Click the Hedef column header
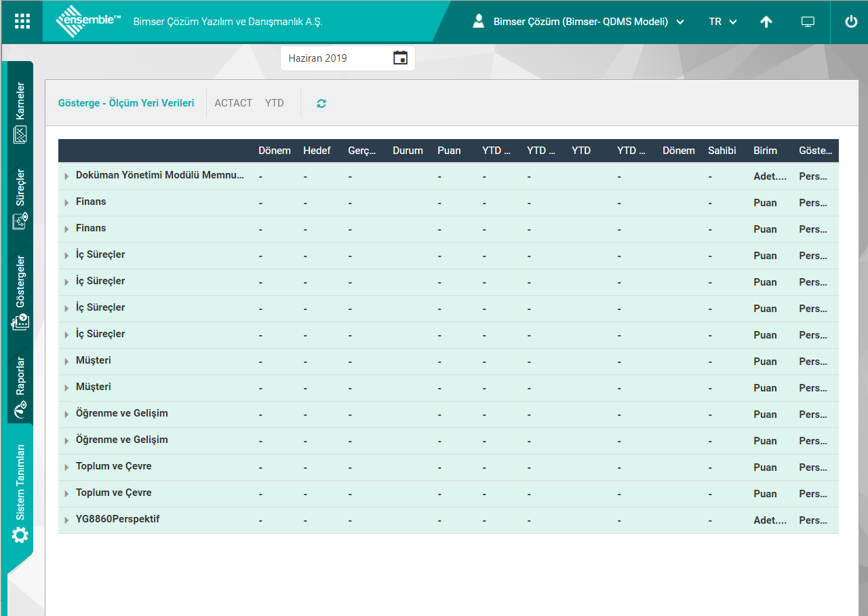The image size is (868, 616). [x=317, y=151]
